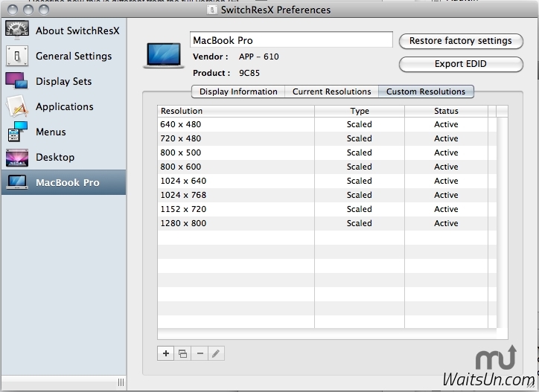Image resolution: width=539 pixels, height=392 pixels.
Task: Select Menus in the sidebar
Action: [63, 132]
